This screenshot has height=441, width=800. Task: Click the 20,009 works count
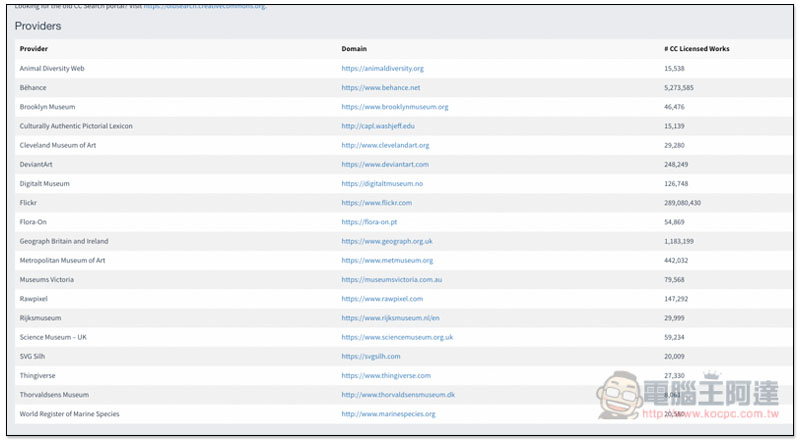coord(674,357)
